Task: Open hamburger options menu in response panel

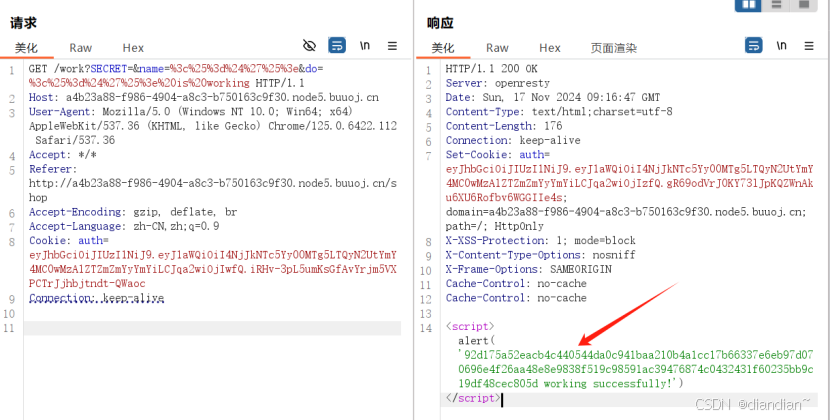Action: (x=809, y=46)
